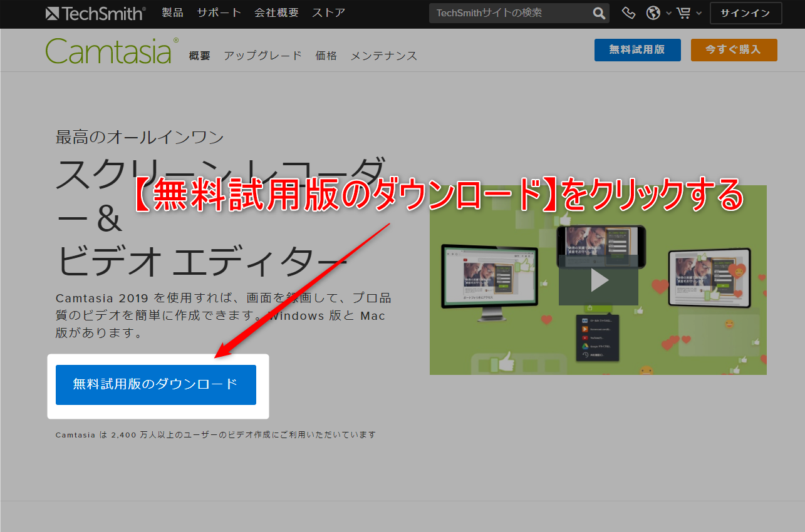Image resolution: width=805 pixels, height=532 pixels.
Task: Open the 製品 menu
Action: 172,13
